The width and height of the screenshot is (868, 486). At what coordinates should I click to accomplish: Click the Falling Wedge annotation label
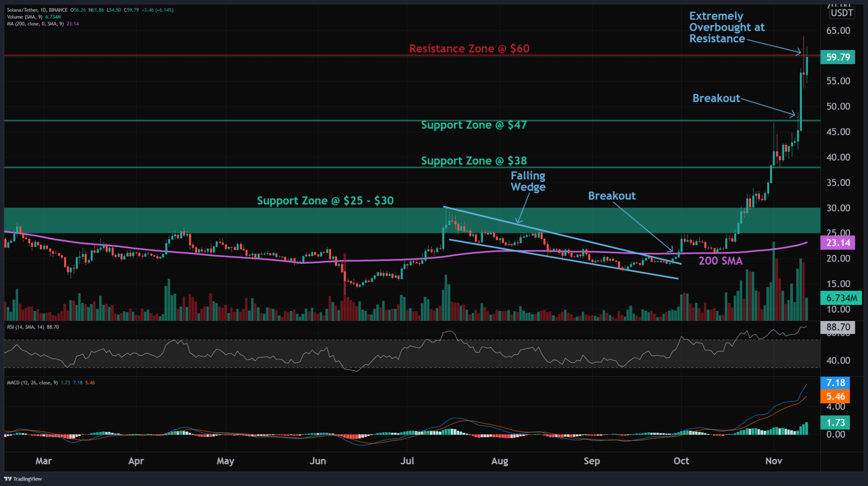(528, 181)
